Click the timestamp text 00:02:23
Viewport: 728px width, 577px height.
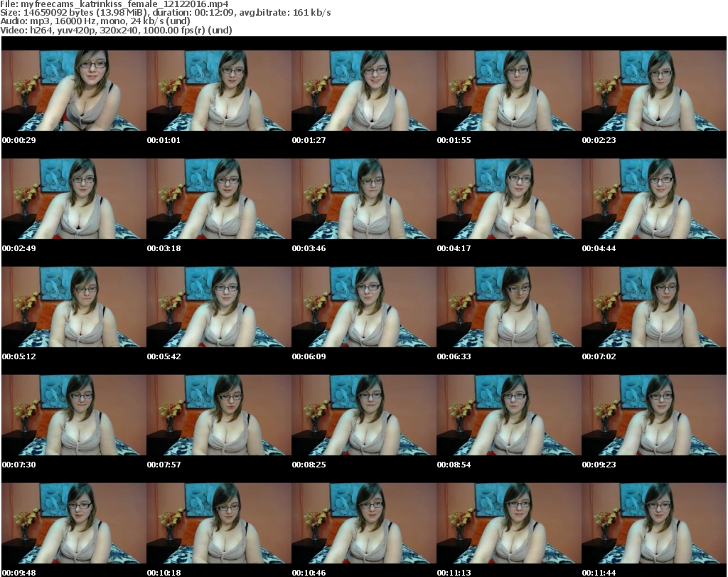(599, 140)
